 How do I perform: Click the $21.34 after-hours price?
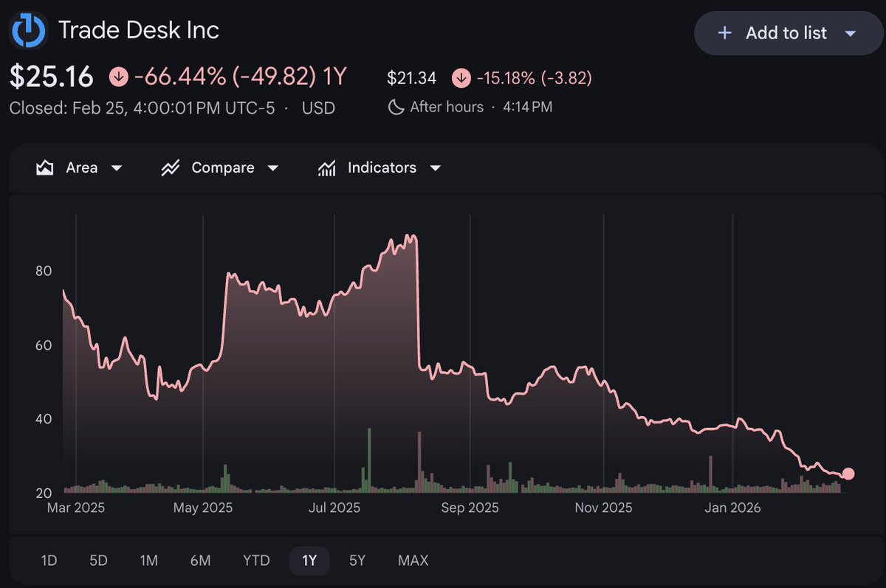[412, 77]
